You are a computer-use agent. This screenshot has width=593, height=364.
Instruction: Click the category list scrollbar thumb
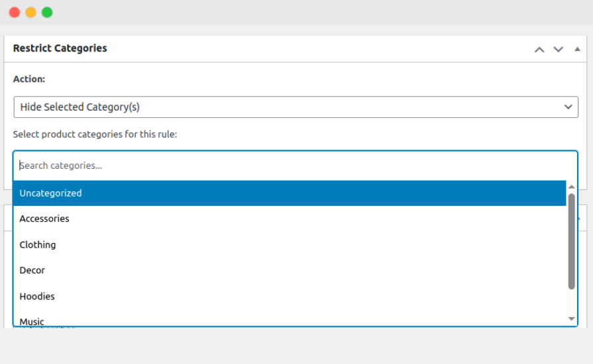tap(572, 242)
